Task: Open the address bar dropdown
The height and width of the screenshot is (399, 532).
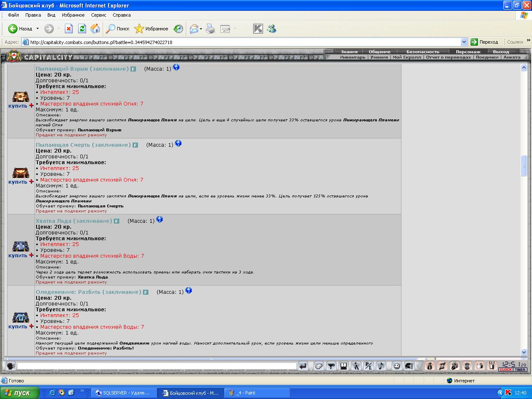Action: pyautogui.click(x=464, y=42)
